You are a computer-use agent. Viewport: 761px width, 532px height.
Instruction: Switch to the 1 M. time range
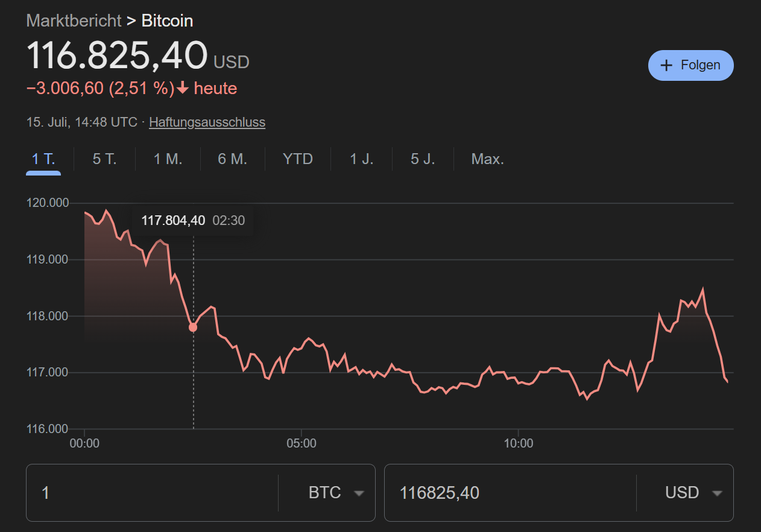click(x=168, y=159)
